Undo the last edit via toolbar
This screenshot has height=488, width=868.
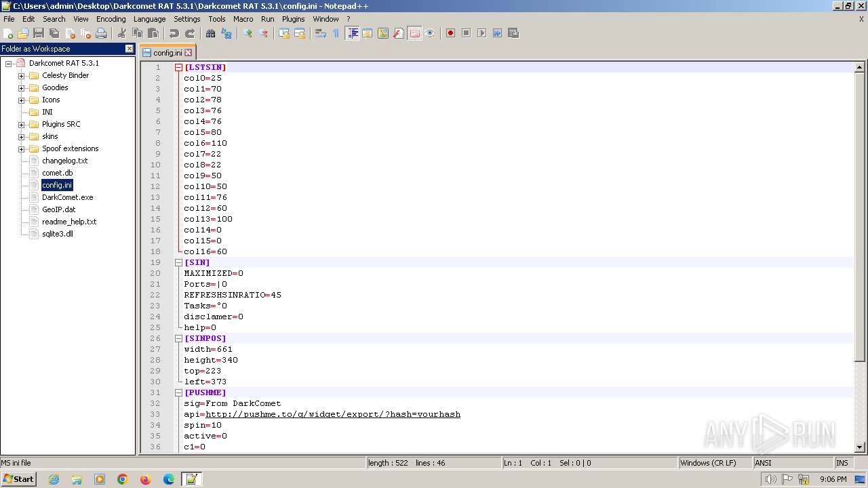pos(174,33)
